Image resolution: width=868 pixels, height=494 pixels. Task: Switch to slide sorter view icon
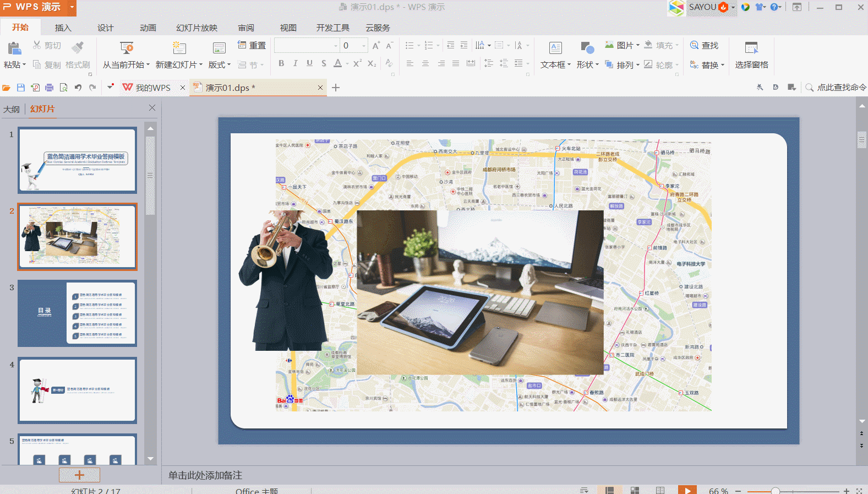[635, 490]
